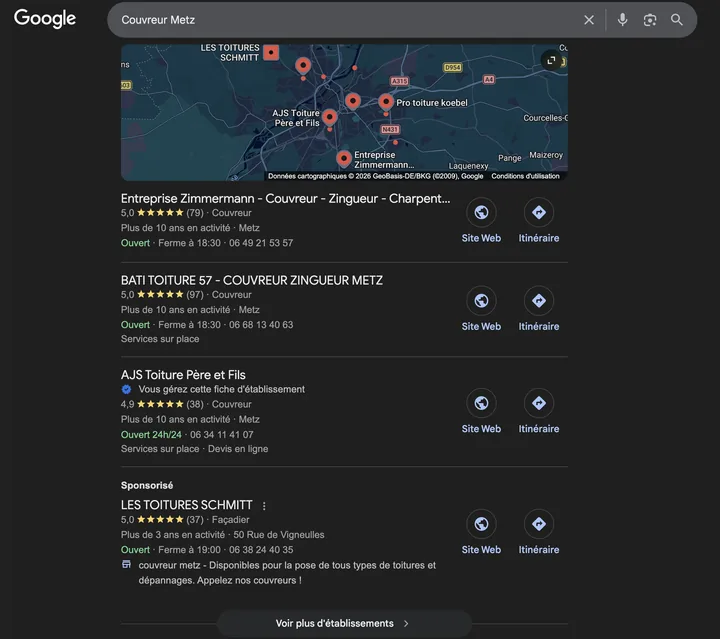Click 'Devis en ligne' text under AJS Toiture
The image size is (720, 639).
pos(238,449)
